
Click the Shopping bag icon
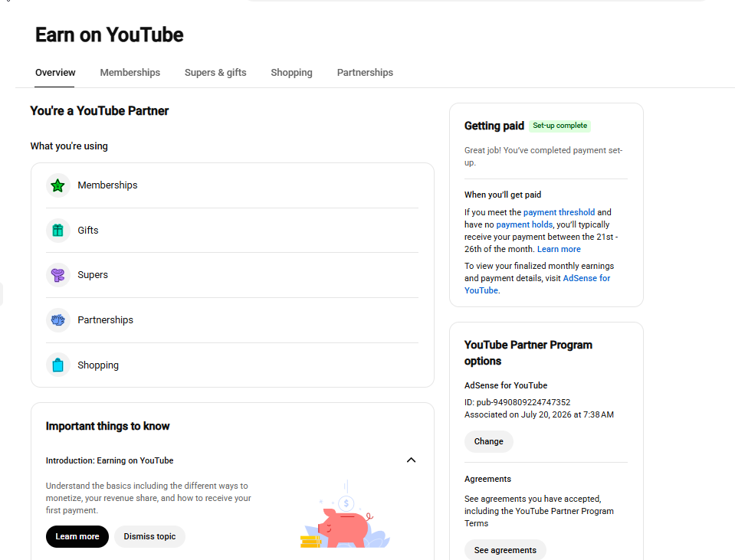57,365
